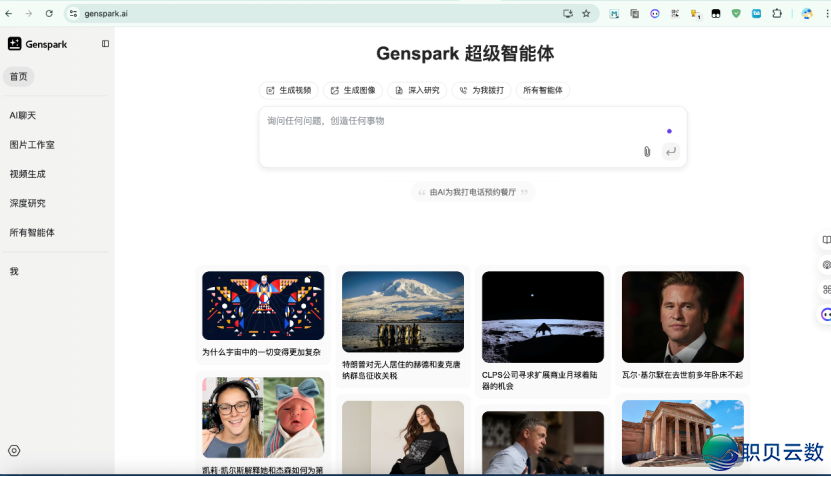The image size is (831, 477).
Task: Open 图片工作室 from the sidebar
Action: pos(32,145)
